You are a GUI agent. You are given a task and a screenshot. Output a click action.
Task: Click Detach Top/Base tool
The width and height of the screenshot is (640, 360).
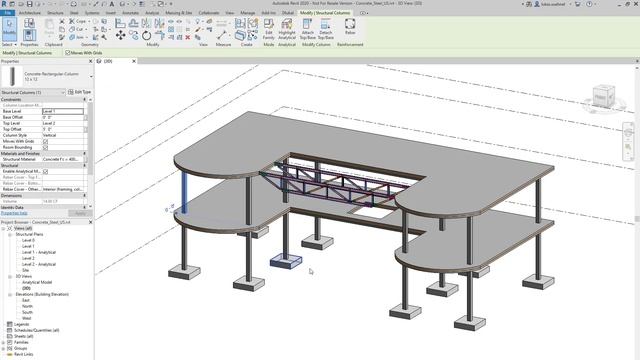point(326,29)
